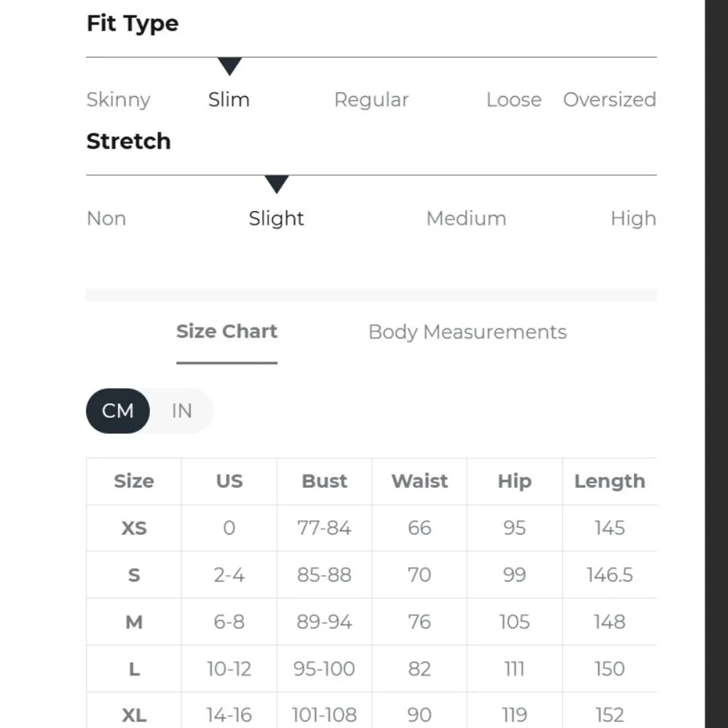Switch size units to IN

coord(181,411)
